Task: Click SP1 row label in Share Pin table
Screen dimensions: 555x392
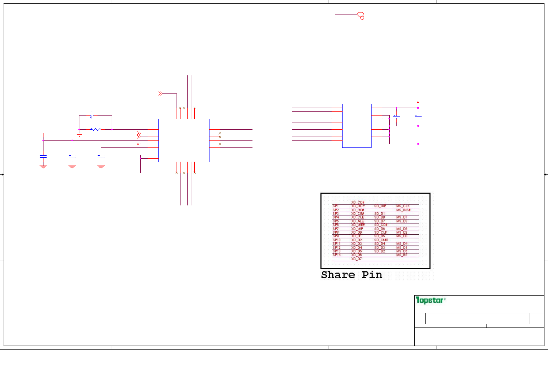Action: click(335, 206)
